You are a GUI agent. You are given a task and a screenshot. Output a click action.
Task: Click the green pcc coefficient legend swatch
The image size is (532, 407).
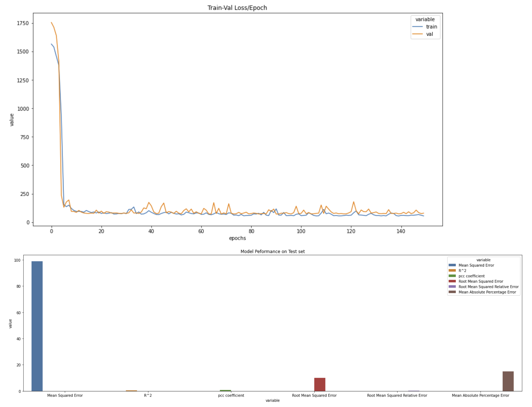(452, 276)
